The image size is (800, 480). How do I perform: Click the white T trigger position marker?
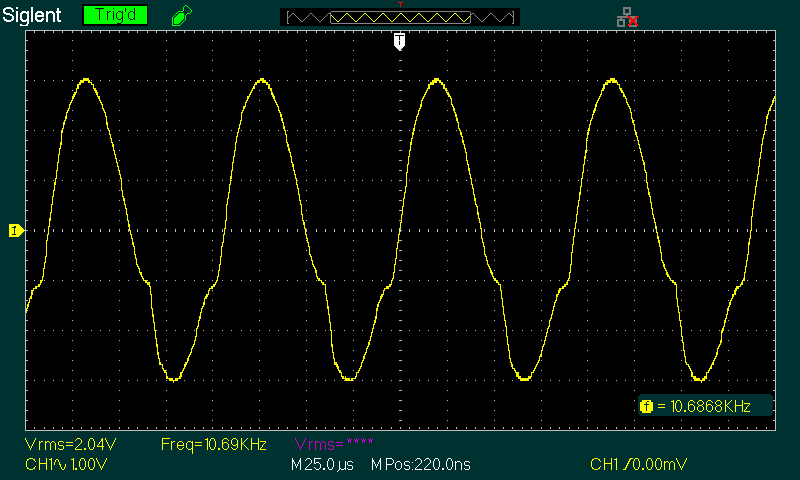coord(399,41)
